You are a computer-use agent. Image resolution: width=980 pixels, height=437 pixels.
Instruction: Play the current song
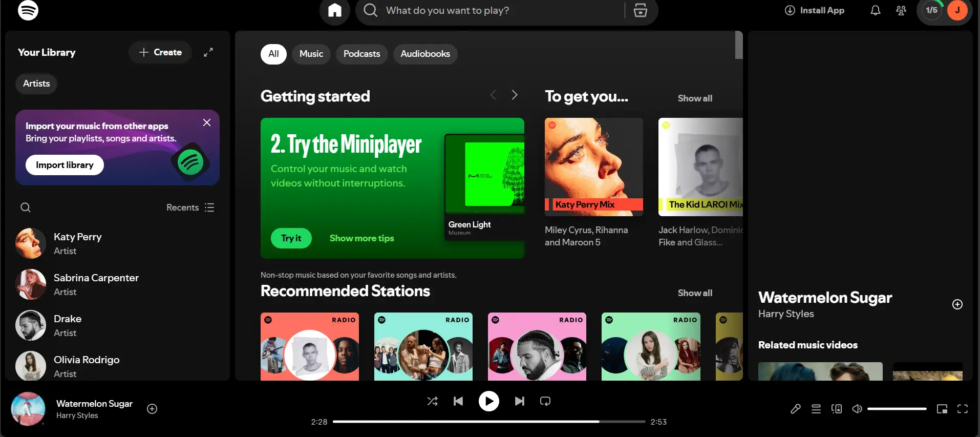click(489, 401)
